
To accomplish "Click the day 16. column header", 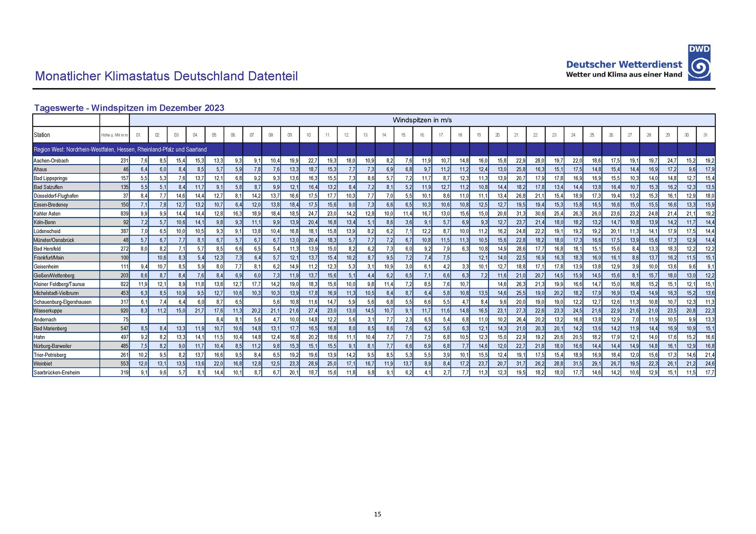I will [422, 135].
